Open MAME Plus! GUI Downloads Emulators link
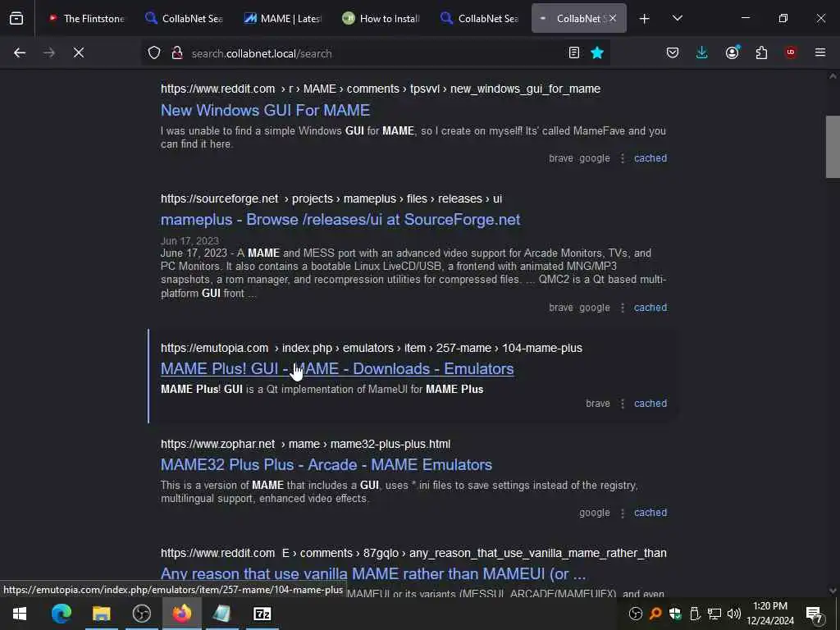 [x=337, y=368]
